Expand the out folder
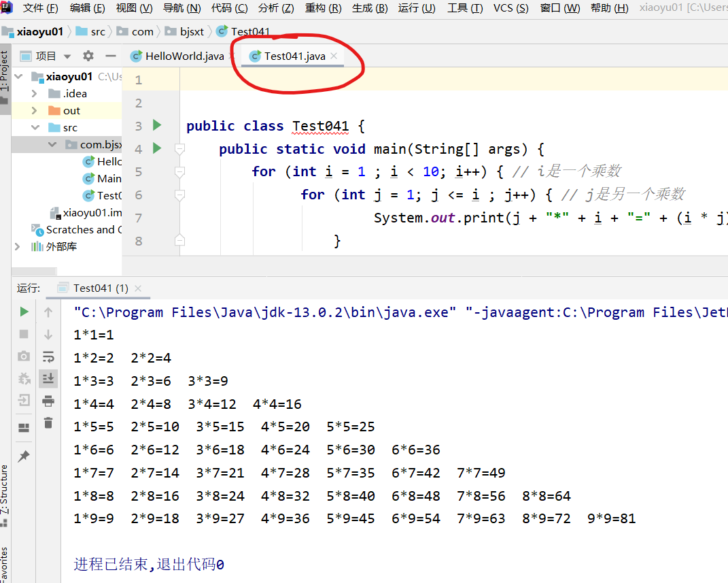728x583 pixels. point(34,111)
